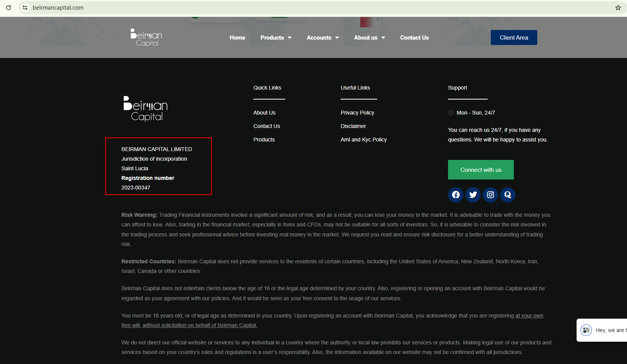
Task: Open the Twitter social icon
Action: (473, 195)
